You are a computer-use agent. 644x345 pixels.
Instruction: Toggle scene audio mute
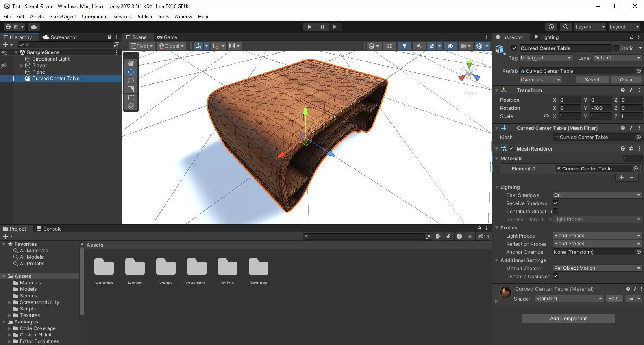coord(419,46)
